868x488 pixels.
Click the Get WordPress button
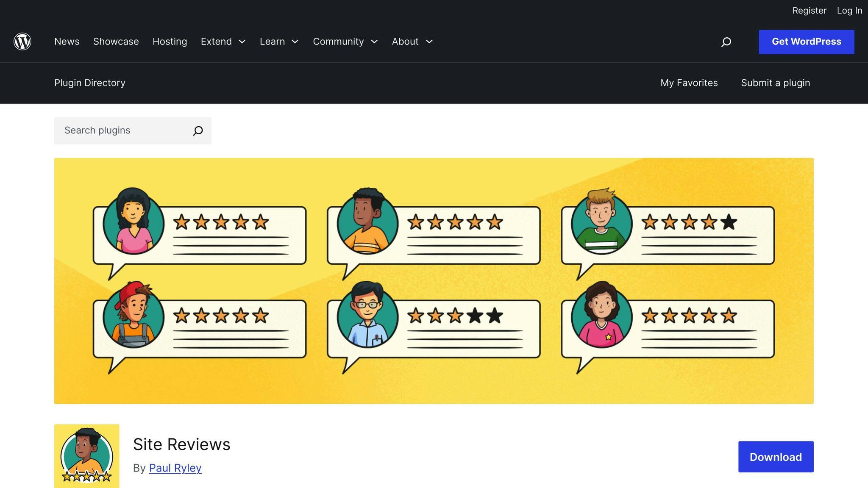(x=807, y=42)
